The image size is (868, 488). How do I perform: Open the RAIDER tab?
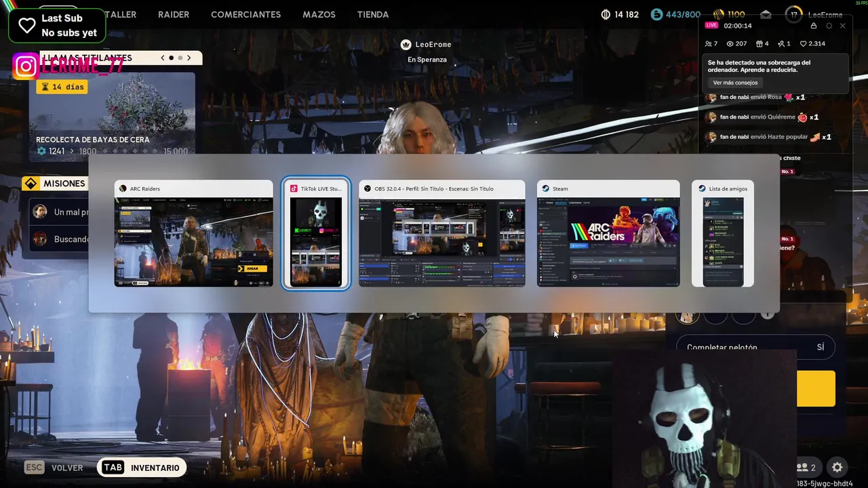click(174, 14)
